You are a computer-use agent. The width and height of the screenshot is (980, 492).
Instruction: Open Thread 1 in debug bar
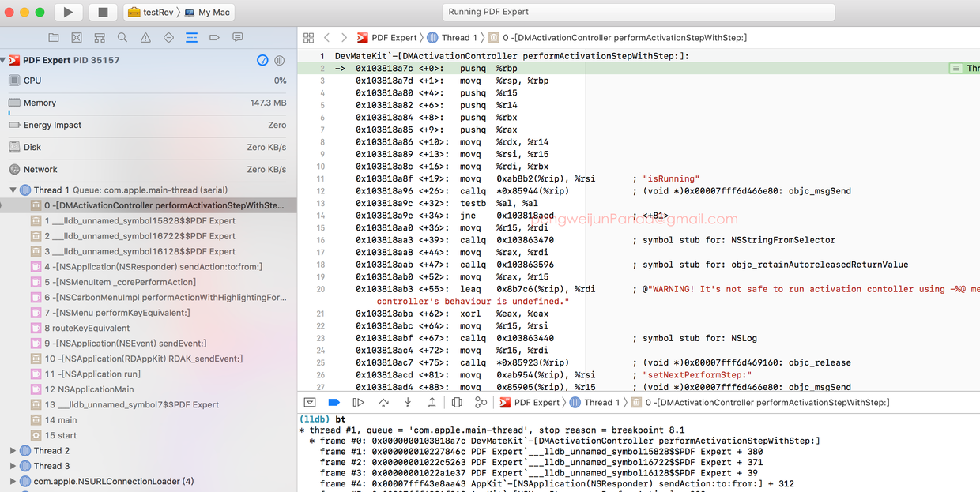coord(595,402)
